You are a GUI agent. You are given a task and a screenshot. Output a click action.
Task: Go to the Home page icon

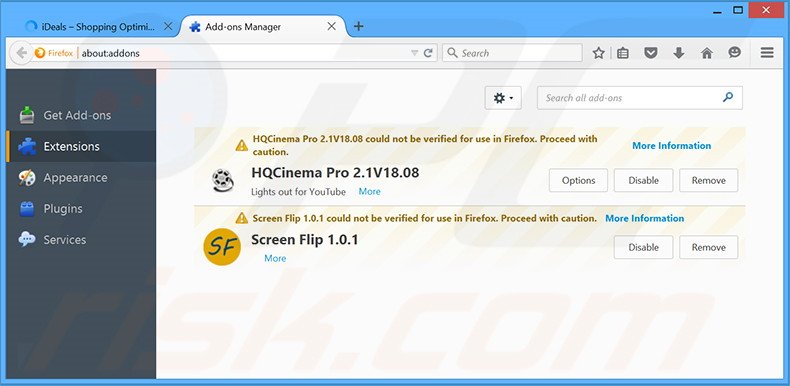[x=707, y=53]
